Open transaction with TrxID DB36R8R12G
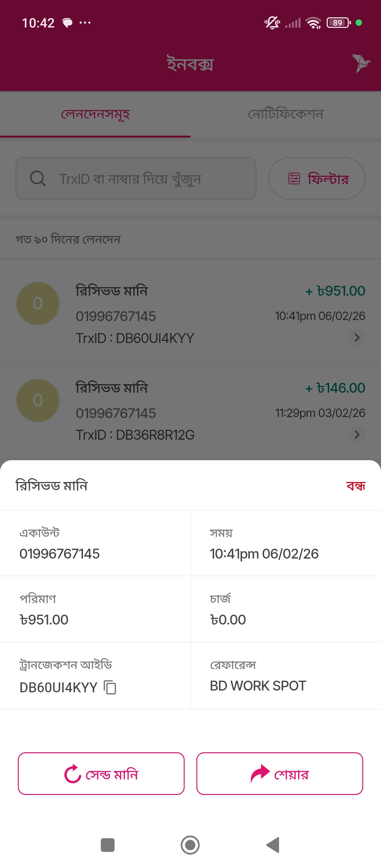381x868 pixels. (190, 411)
